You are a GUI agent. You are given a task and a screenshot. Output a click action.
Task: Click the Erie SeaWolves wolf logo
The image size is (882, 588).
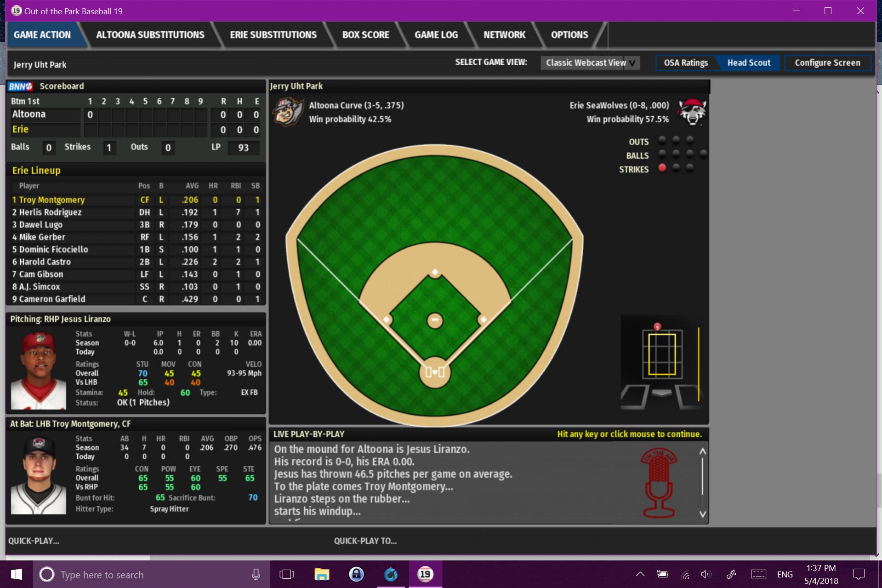point(692,112)
